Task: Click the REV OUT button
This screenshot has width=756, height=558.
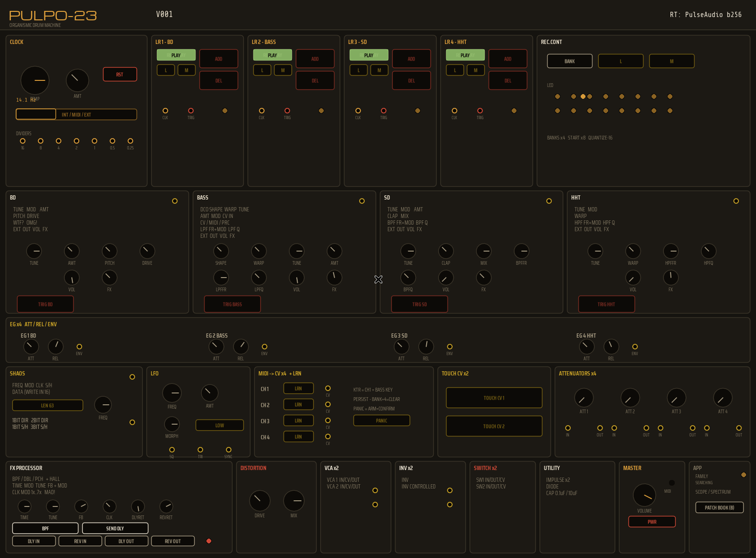Action: (173, 541)
